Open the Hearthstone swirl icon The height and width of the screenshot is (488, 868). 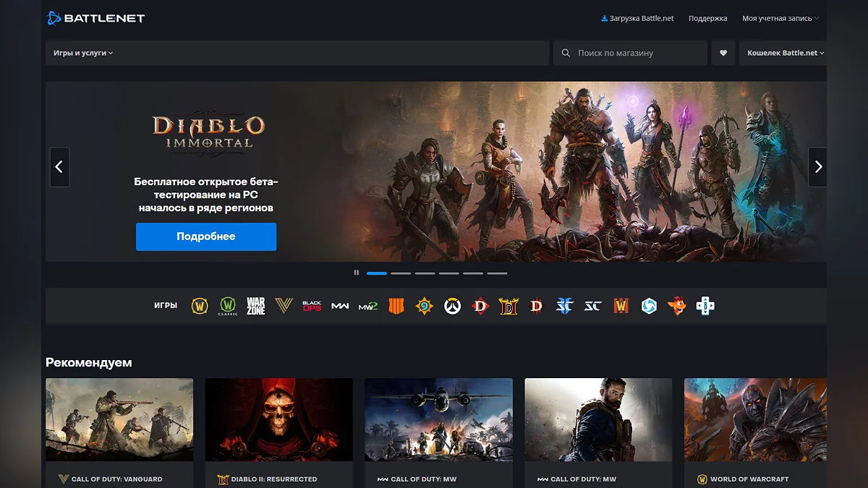tap(424, 306)
